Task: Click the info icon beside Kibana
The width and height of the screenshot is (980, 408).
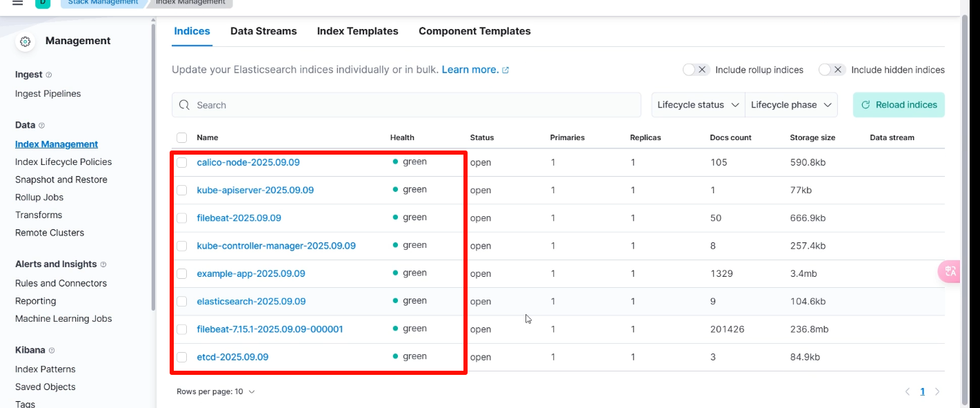Action: coord(52,351)
